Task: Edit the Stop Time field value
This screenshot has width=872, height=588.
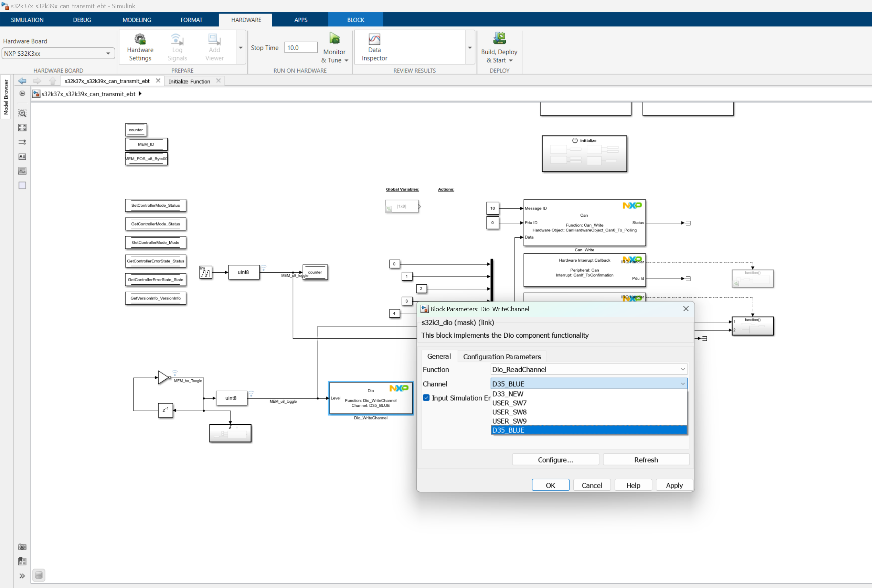Action: pos(300,47)
